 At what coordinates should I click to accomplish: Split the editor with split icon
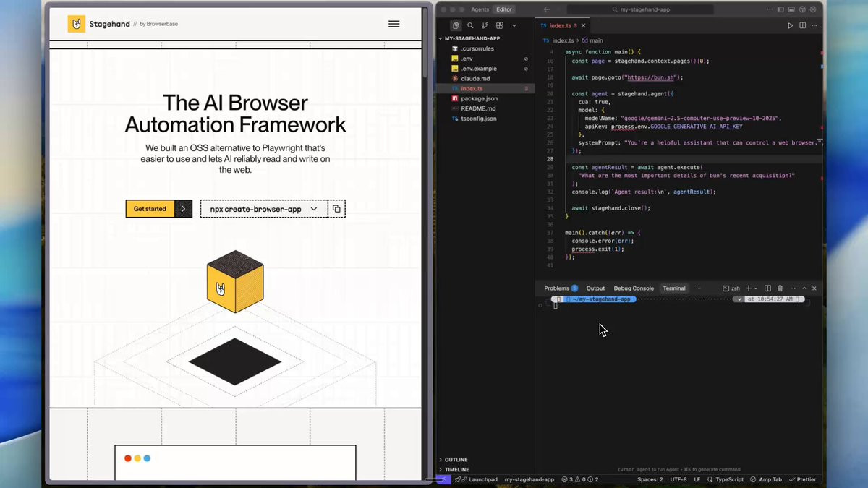[802, 25]
